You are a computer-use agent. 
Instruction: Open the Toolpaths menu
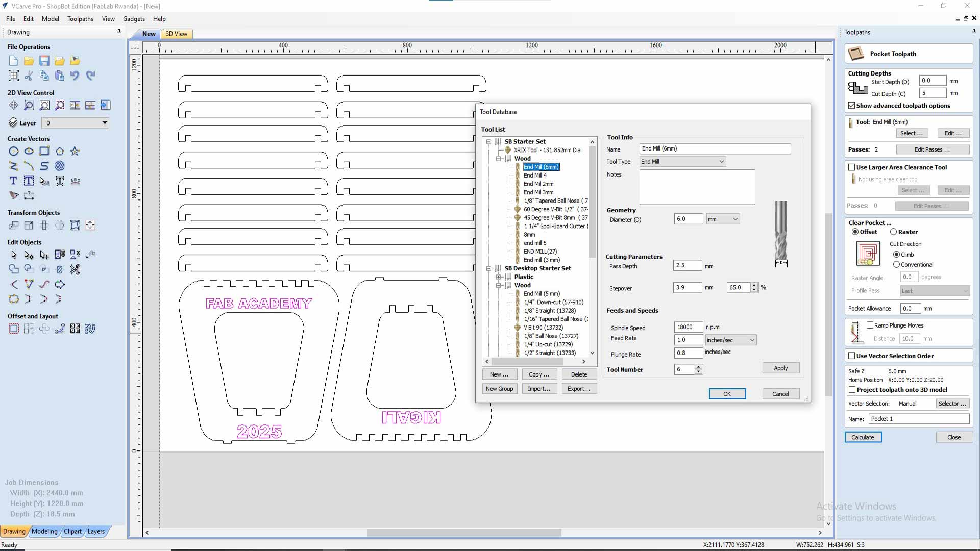coord(80,19)
